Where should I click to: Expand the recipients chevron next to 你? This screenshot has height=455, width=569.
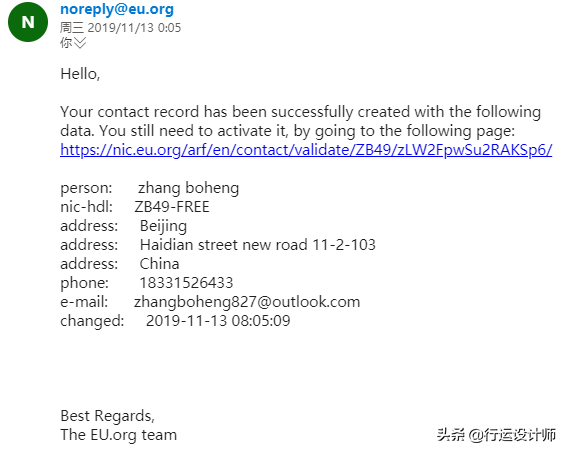tap(80, 43)
